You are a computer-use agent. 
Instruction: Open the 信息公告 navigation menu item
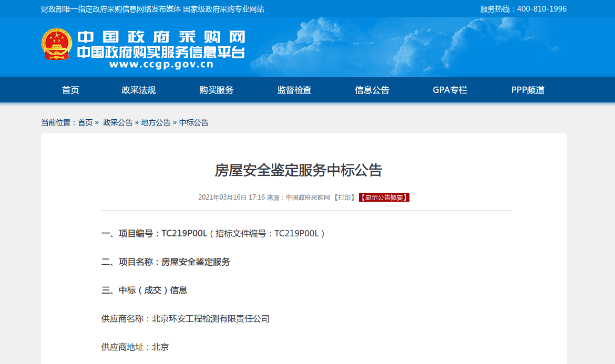pos(372,90)
